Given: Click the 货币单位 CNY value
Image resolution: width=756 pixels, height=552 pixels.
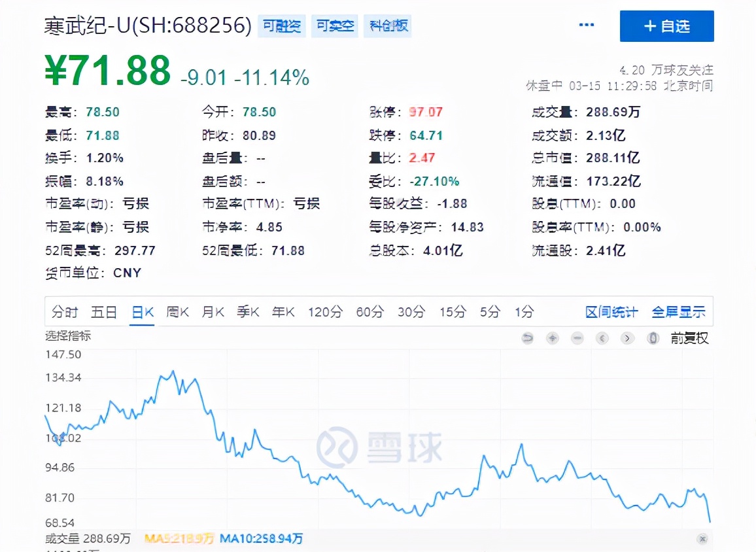Looking at the screenshot, I should (x=128, y=273).
